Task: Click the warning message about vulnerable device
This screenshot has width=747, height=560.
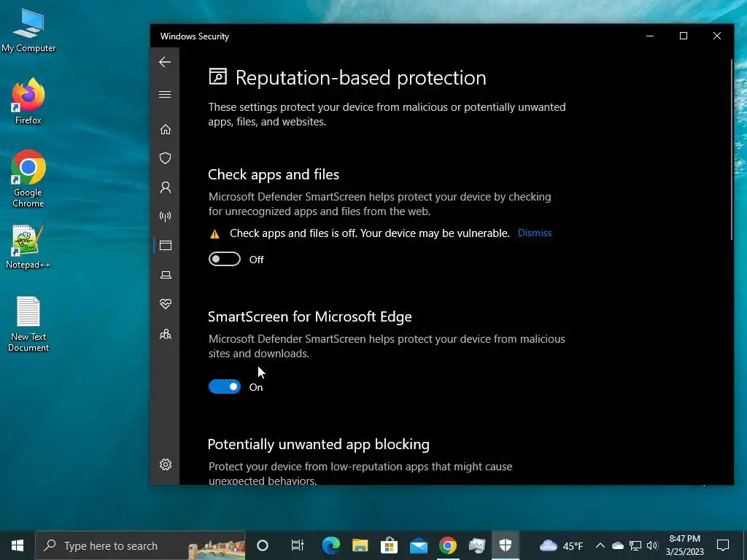Action: (369, 233)
